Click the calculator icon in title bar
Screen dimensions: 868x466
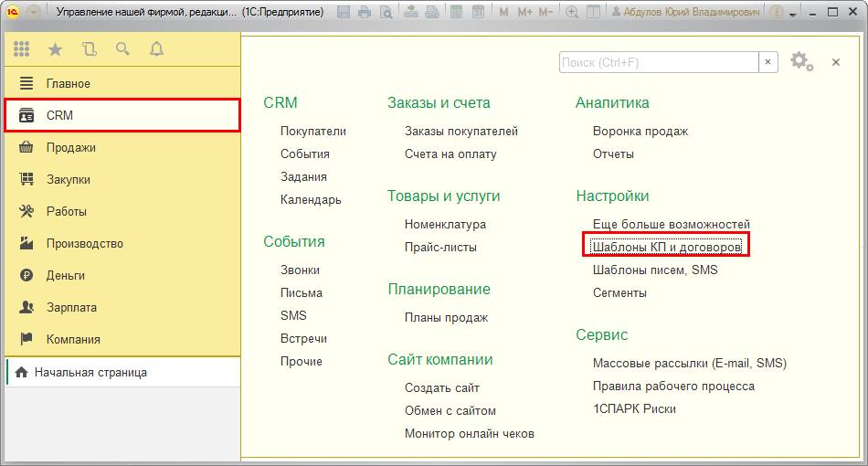[456, 12]
